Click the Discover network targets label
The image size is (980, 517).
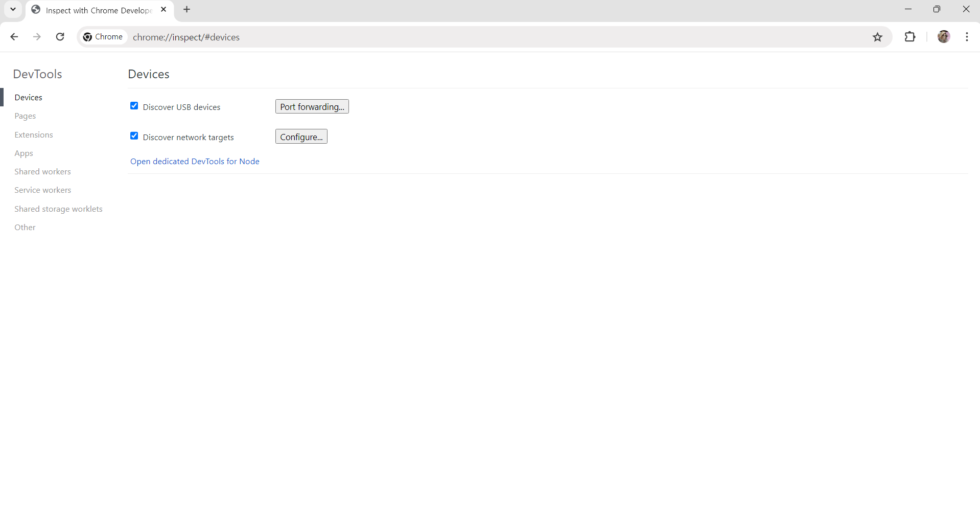188,137
